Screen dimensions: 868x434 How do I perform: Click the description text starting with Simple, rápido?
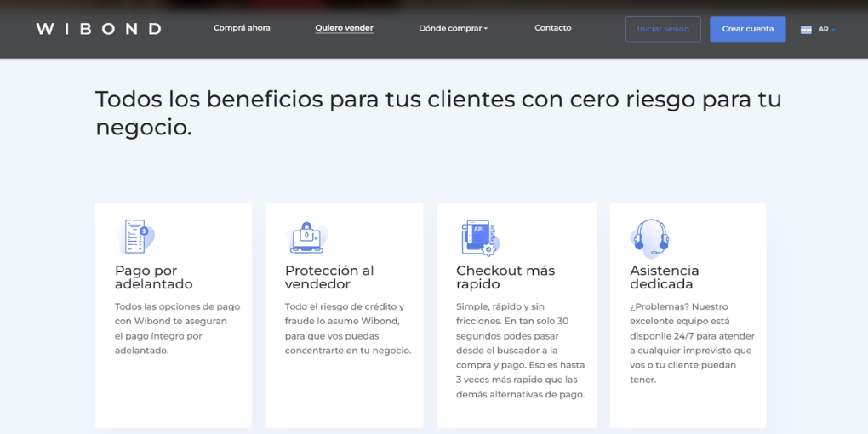520,350
